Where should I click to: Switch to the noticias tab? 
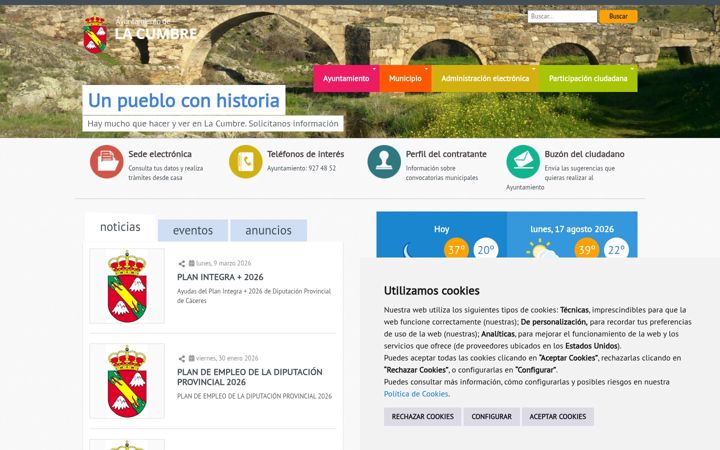(x=120, y=227)
